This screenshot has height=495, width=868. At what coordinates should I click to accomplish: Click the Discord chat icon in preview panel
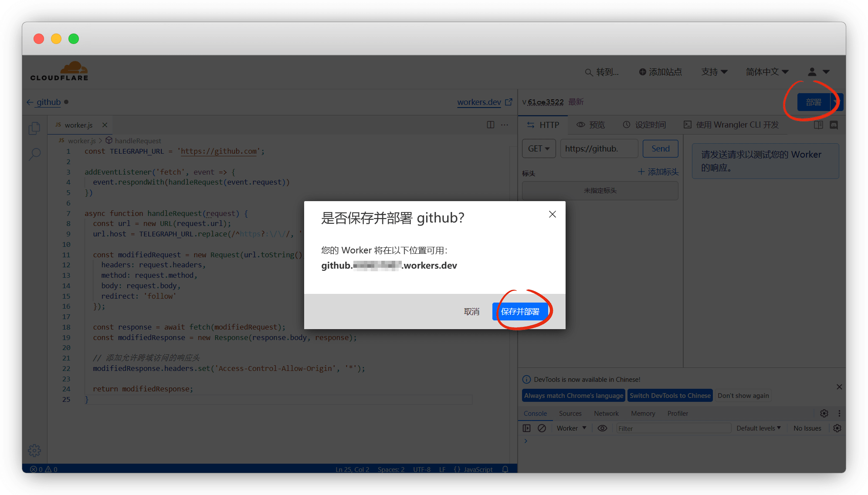pyautogui.click(x=834, y=125)
